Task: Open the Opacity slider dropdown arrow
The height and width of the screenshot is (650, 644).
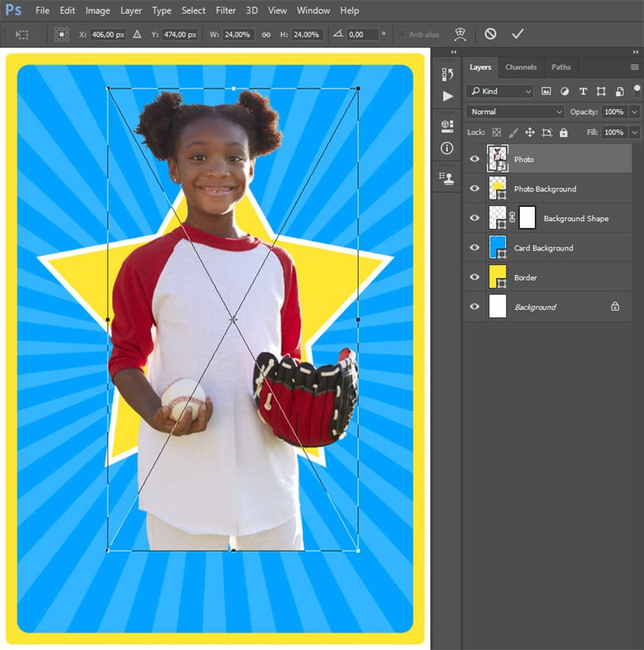Action: 634,112
